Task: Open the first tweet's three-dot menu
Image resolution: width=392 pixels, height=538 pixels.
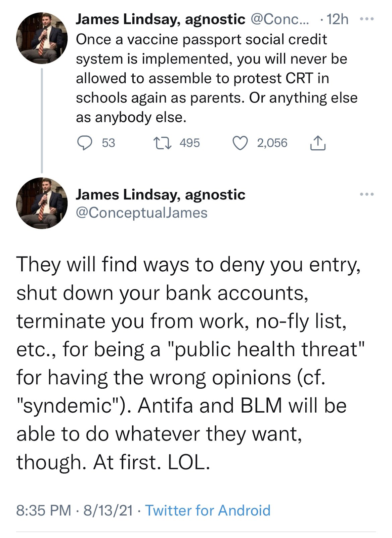Action: [x=367, y=20]
